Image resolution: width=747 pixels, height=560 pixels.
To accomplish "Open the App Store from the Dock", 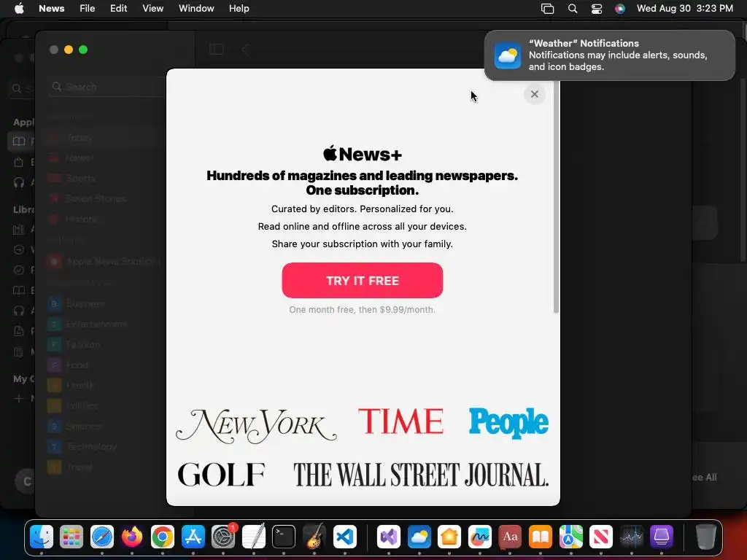I will (193, 537).
